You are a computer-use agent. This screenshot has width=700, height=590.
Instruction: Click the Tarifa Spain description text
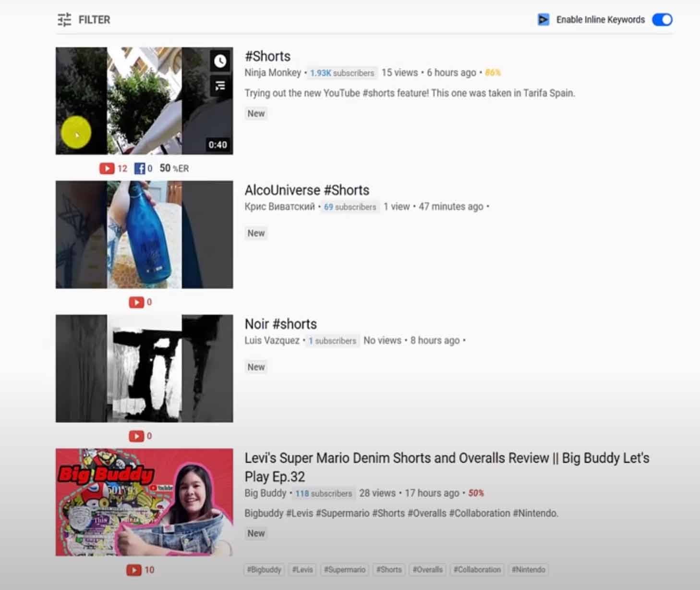point(410,93)
